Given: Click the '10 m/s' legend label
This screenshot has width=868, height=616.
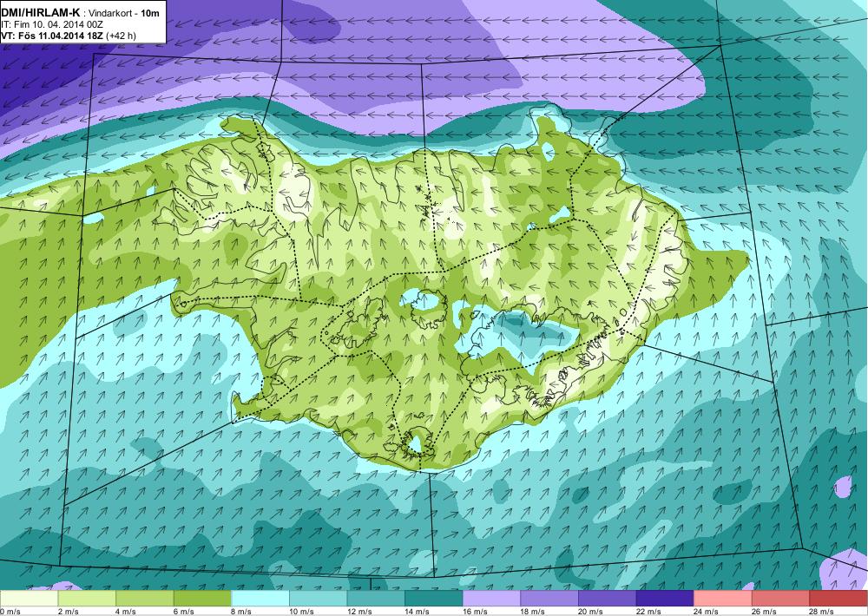Looking at the screenshot, I should 301,612.
